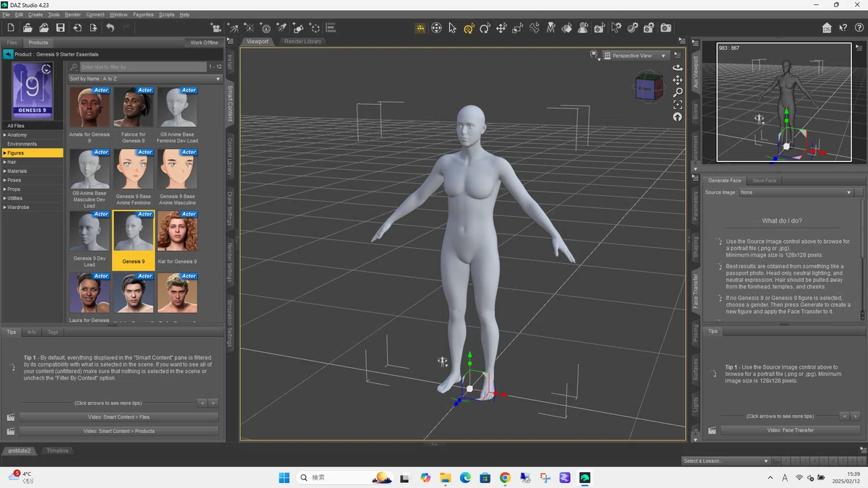
Task: Click the Create New Null dashed-circle icon
Action: [x=315, y=27]
